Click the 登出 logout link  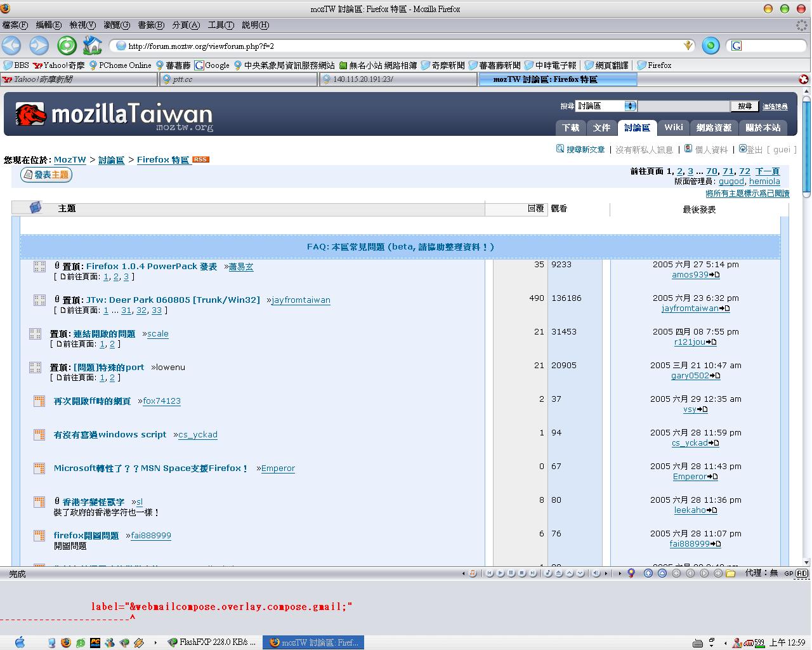(755, 149)
